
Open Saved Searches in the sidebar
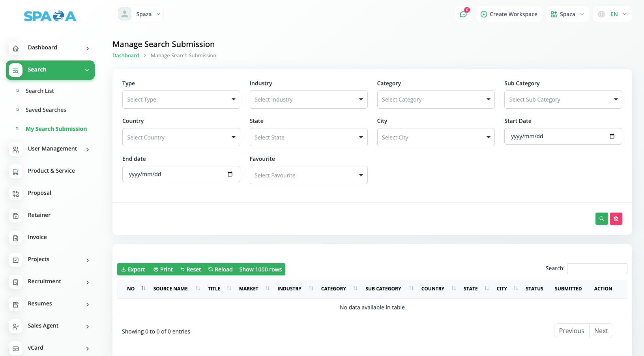tap(46, 110)
